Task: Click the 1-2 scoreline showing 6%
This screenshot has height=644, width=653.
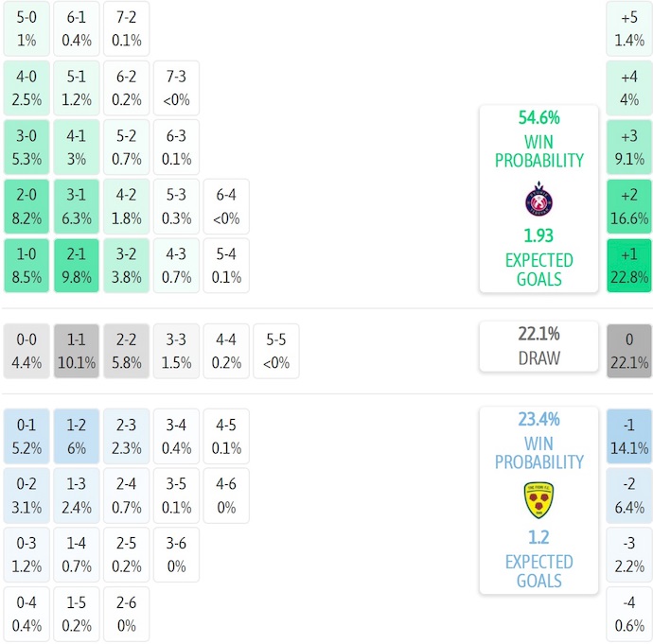Action: pos(77,437)
